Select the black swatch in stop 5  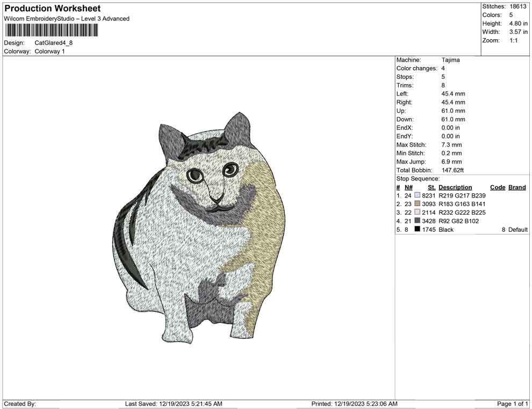tap(417, 229)
